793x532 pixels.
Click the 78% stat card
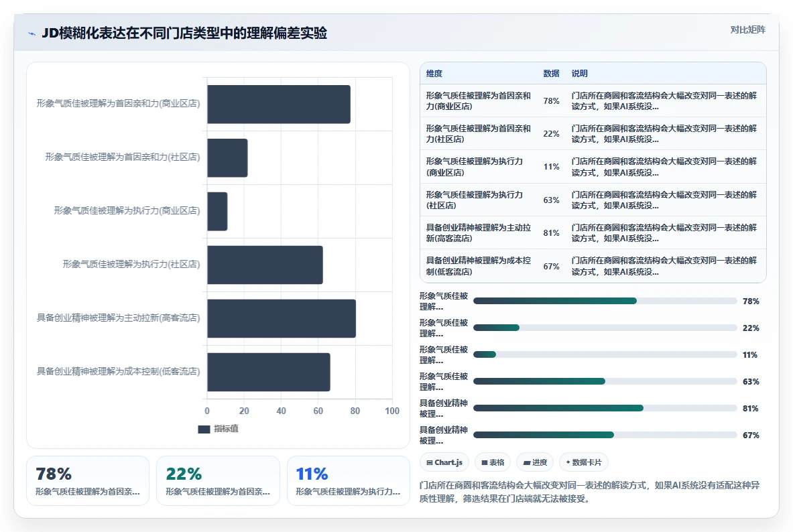click(88, 481)
